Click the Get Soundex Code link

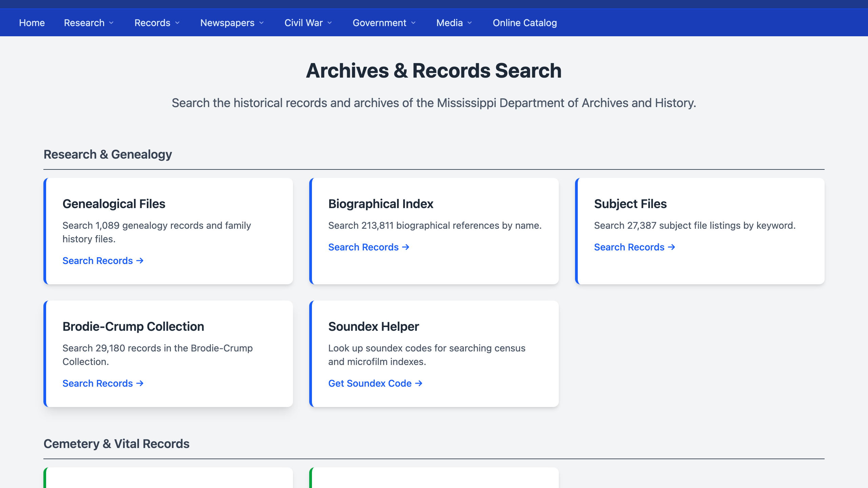click(370, 383)
